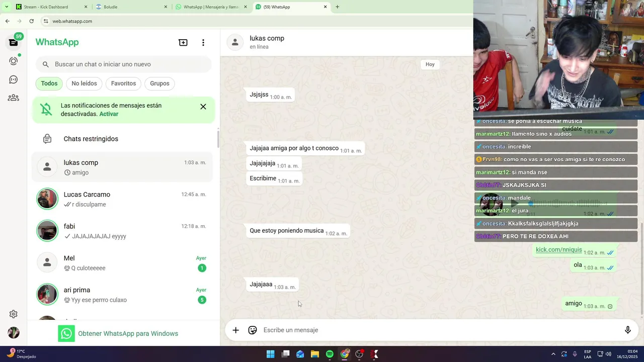644x362 pixels.
Task: Open the tab search dropdown arrow
Action: point(7,7)
